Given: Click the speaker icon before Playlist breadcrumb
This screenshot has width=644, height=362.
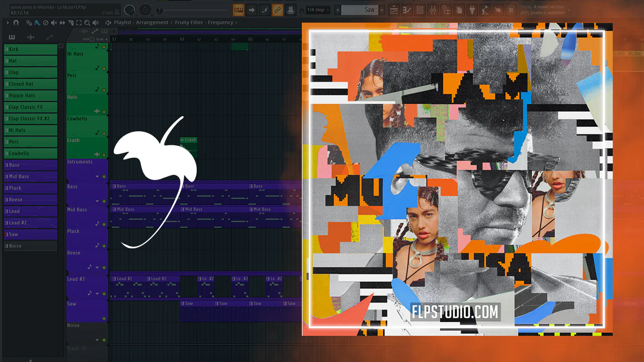Looking at the screenshot, I should pos(108,23).
